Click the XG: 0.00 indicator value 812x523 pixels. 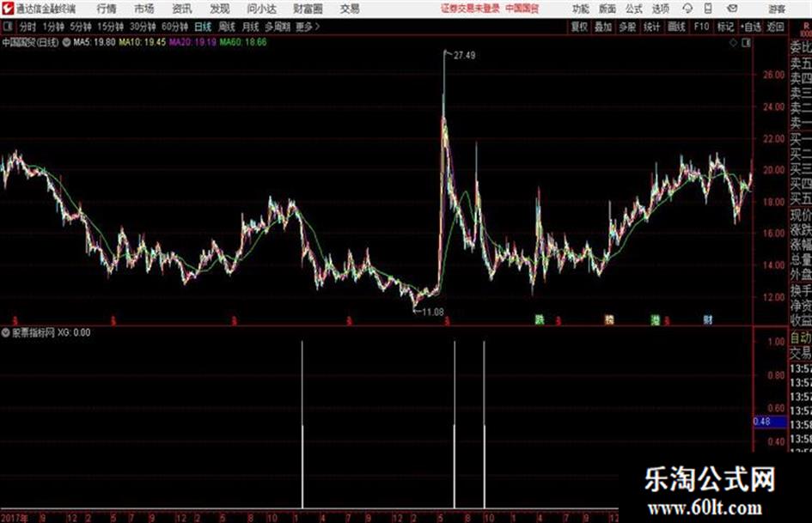click(x=74, y=332)
